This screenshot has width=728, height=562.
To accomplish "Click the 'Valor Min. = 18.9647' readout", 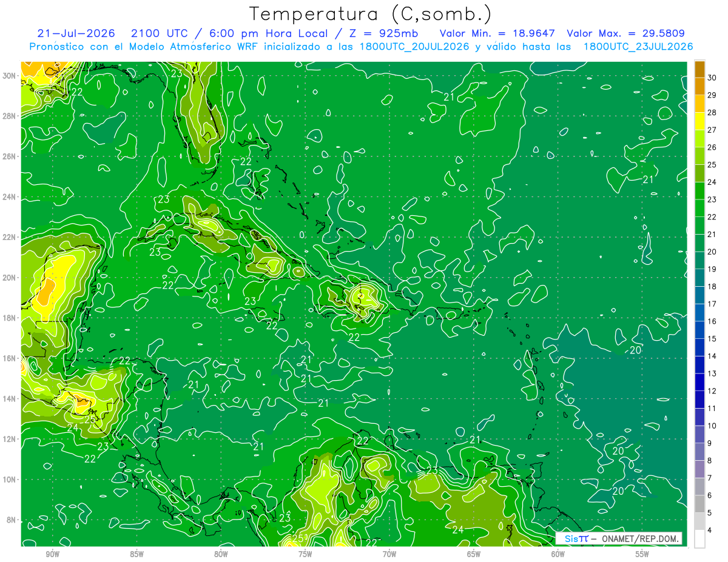I will [499, 33].
